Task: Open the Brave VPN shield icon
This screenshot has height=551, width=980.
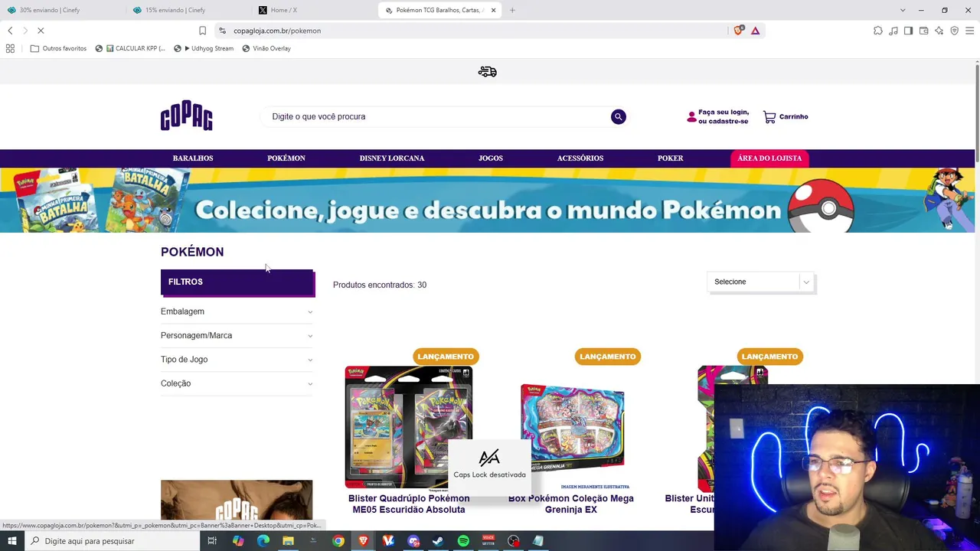Action: point(954,31)
